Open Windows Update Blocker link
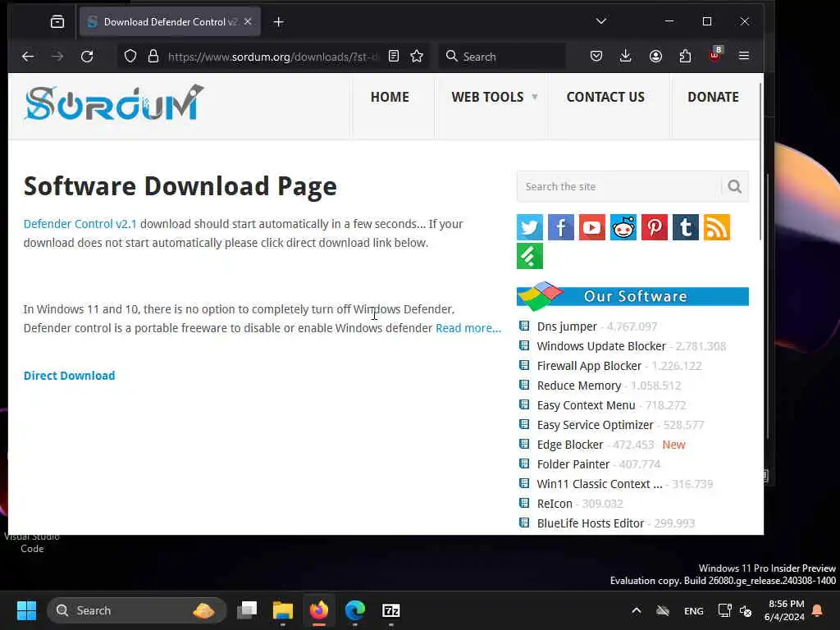This screenshot has height=630, width=840. 601,346
